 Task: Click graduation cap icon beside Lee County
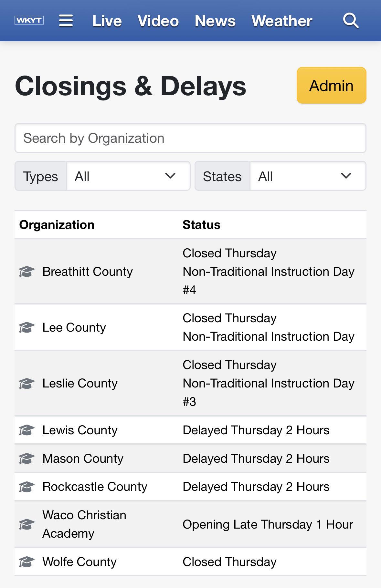pyautogui.click(x=26, y=327)
